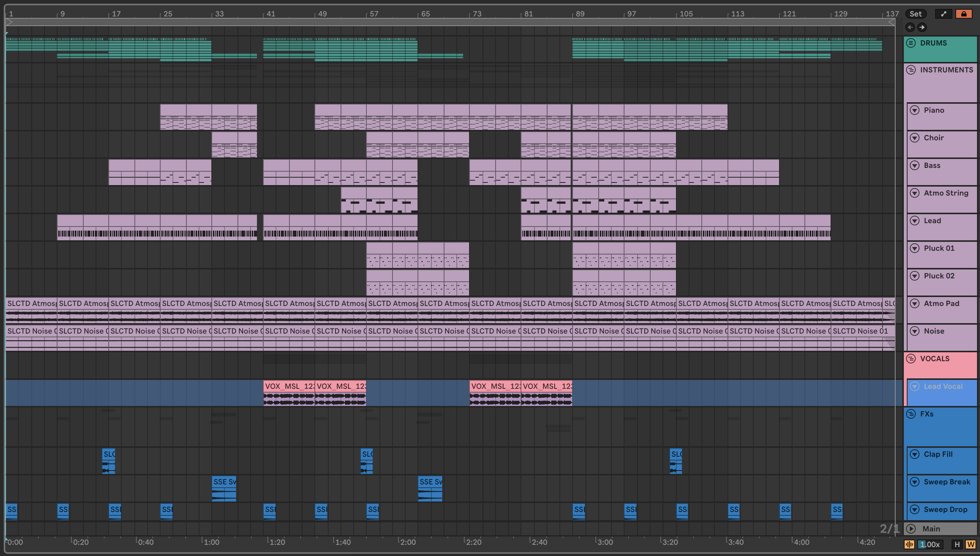Image resolution: width=980 pixels, height=556 pixels.
Task: Click the Set locator button
Action: [x=915, y=14]
